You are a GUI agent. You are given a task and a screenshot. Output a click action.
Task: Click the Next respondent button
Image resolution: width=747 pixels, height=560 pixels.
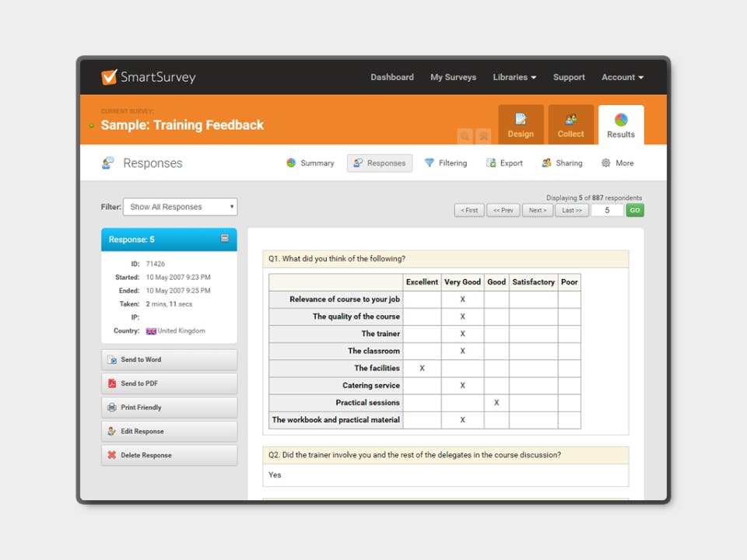537,210
